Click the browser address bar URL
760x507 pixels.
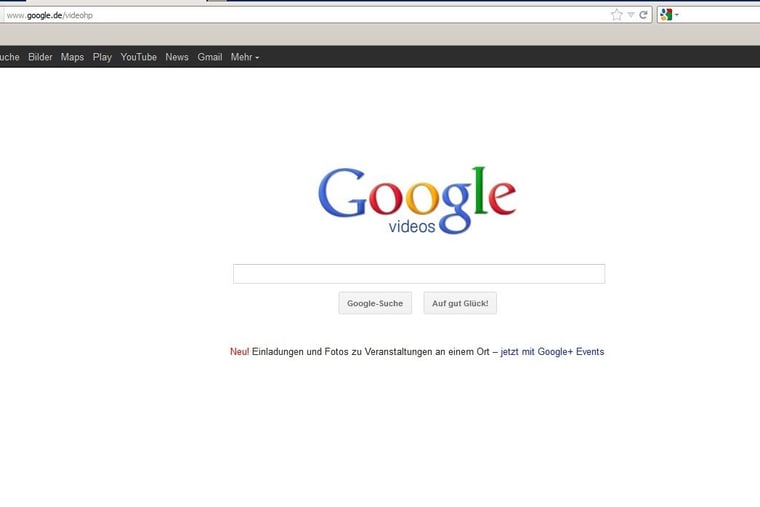(300, 15)
